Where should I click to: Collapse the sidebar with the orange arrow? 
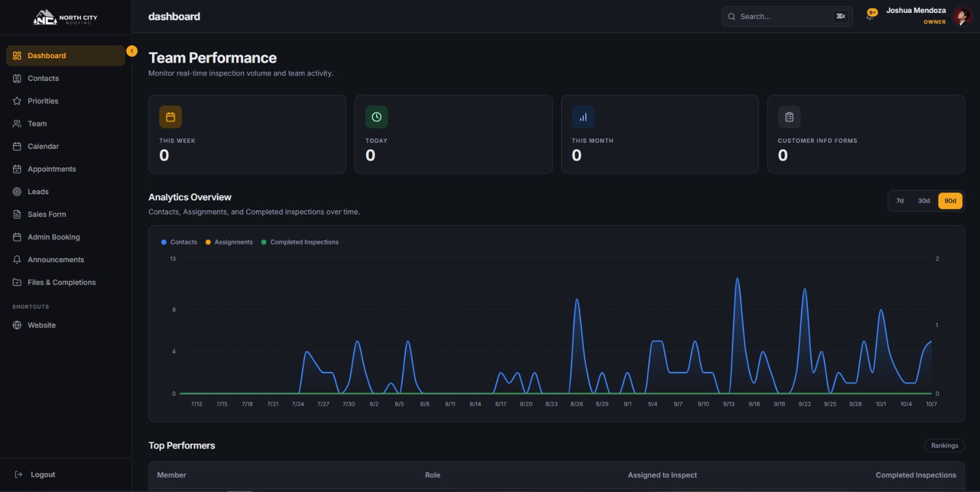pos(132,51)
